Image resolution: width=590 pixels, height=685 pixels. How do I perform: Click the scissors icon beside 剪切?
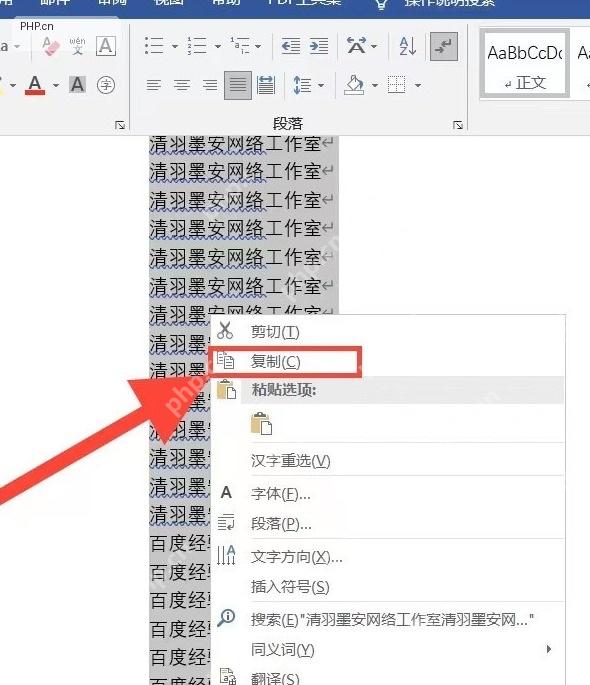pyautogui.click(x=225, y=331)
